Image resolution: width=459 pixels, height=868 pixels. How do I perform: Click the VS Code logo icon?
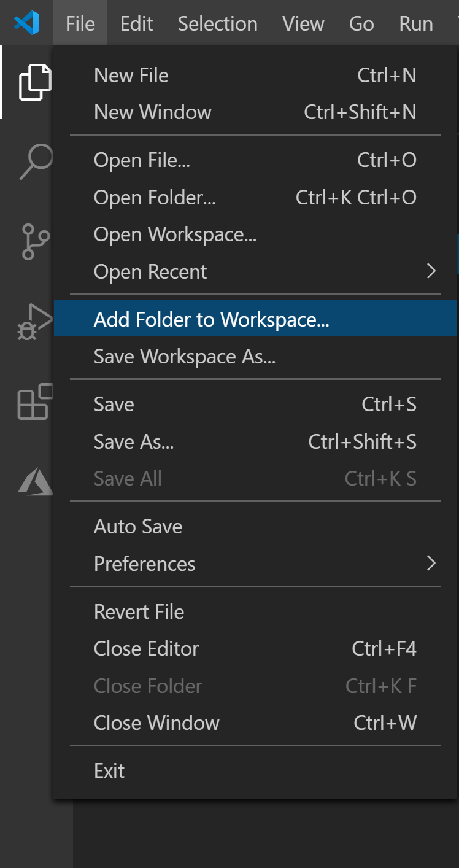point(26,23)
